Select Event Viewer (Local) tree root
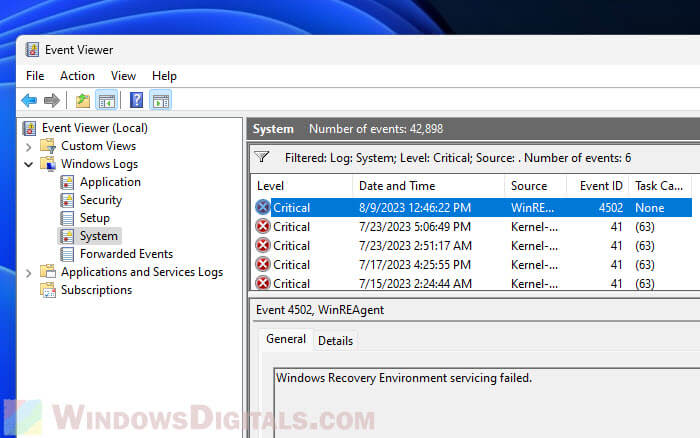The image size is (700, 438). click(95, 128)
